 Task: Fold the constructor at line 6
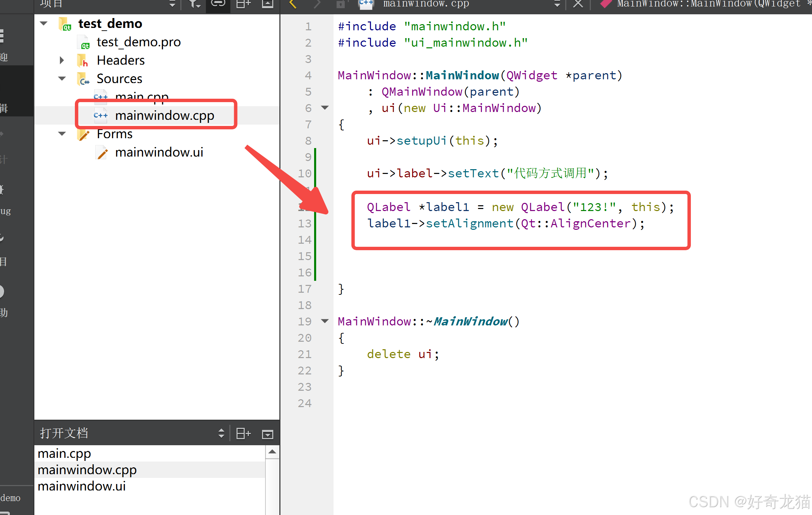(x=325, y=108)
